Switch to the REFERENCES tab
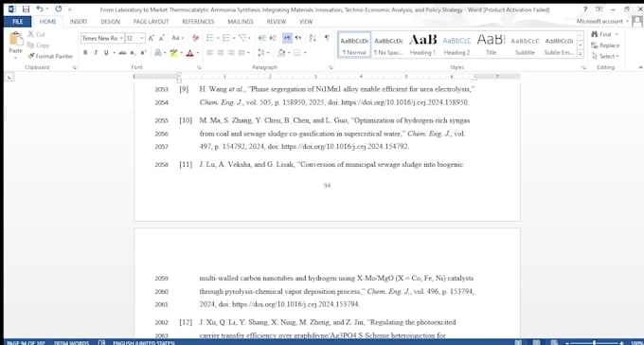 click(x=198, y=22)
